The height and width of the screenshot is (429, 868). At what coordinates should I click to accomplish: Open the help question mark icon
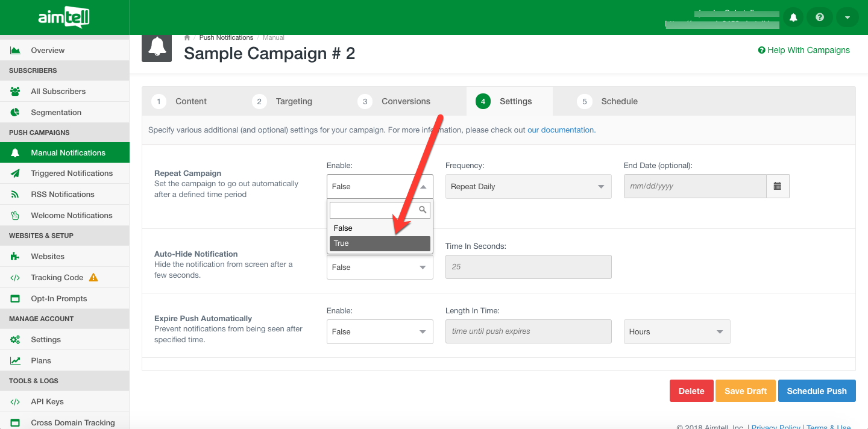click(x=820, y=17)
